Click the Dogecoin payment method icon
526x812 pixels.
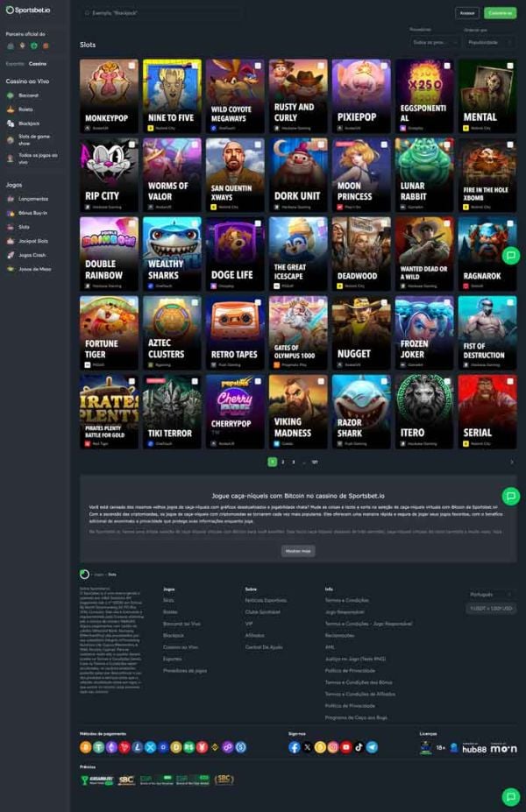pyautogui.click(x=176, y=747)
